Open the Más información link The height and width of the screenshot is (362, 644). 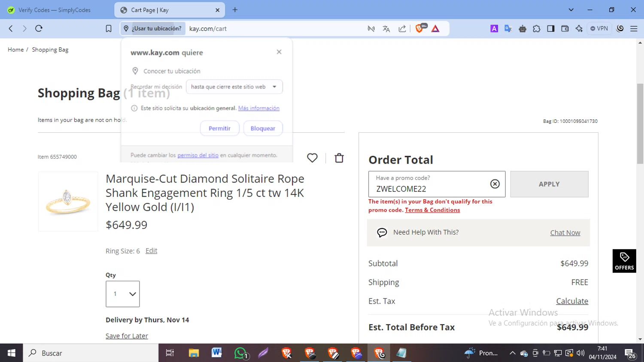[259, 108]
